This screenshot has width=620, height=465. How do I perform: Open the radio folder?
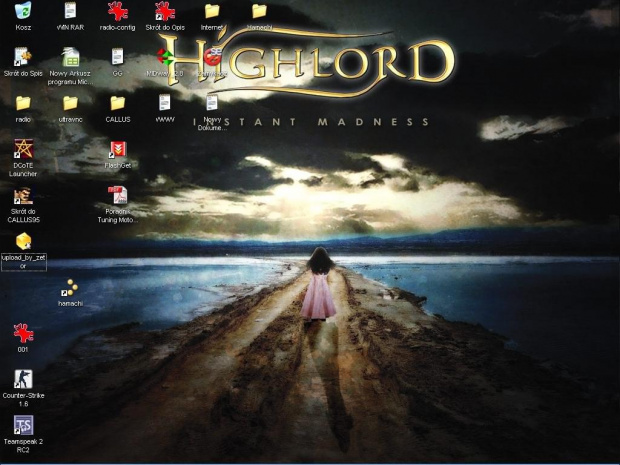[x=23, y=103]
